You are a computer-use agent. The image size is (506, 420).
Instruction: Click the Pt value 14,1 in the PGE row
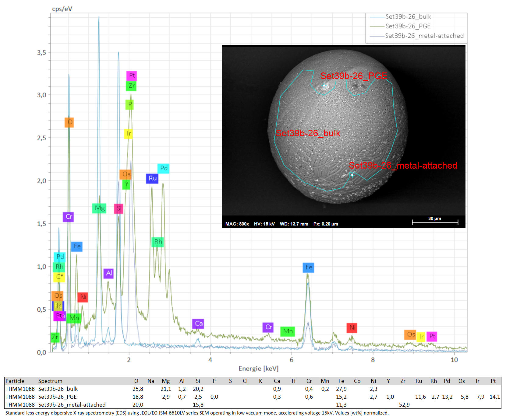(x=495, y=397)
